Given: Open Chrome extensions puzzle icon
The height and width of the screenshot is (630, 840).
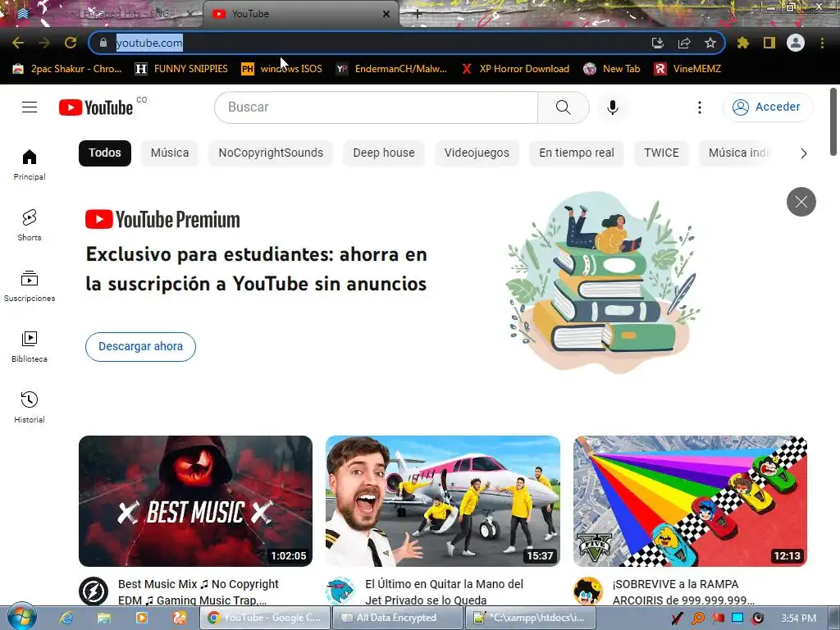Looking at the screenshot, I should click(x=742, y=43).
